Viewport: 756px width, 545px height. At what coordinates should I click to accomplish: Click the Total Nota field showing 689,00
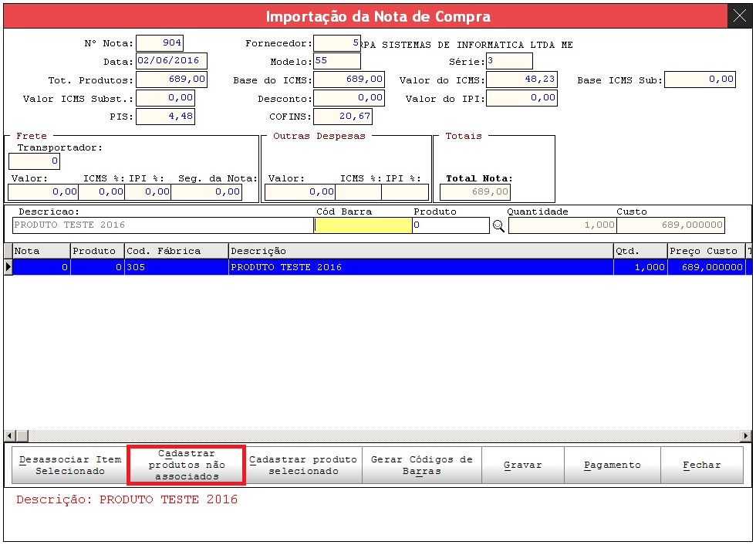pos(475,192)
